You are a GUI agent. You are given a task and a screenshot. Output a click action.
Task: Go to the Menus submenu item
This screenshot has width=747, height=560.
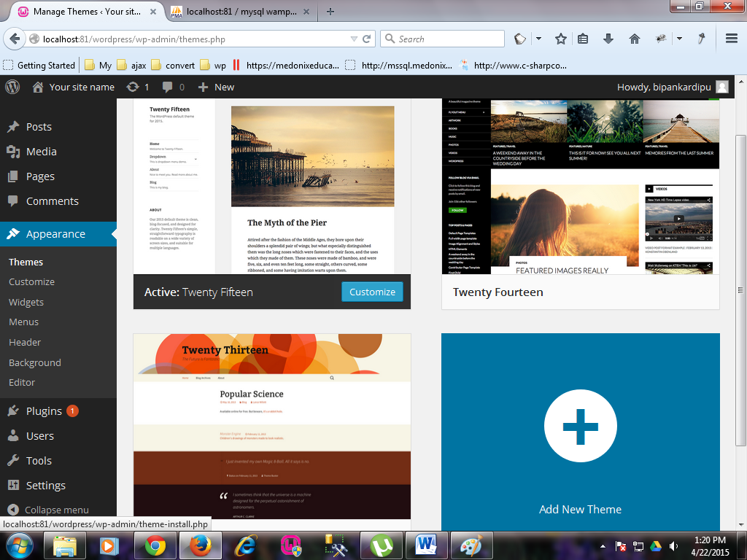click(24, 322)
